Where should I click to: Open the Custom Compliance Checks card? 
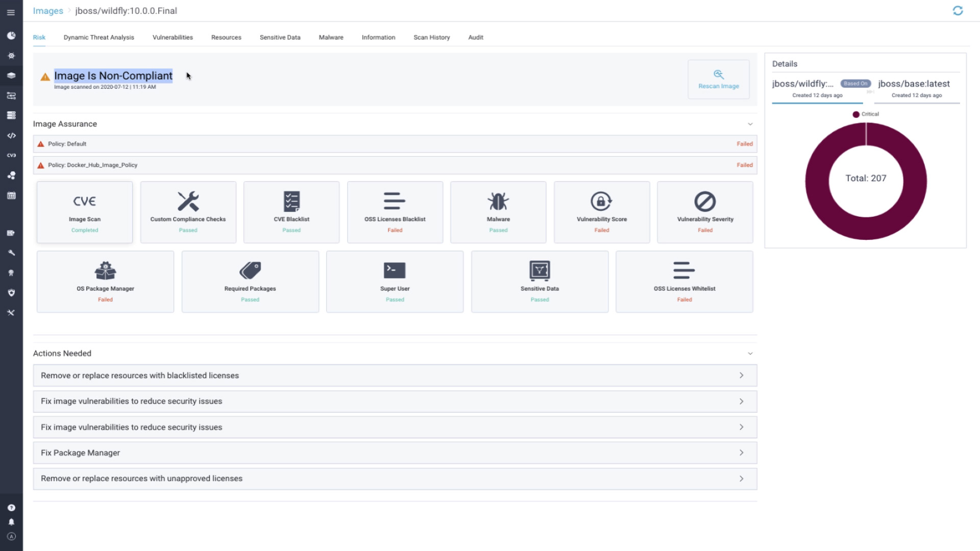click(x=188, y=212)
